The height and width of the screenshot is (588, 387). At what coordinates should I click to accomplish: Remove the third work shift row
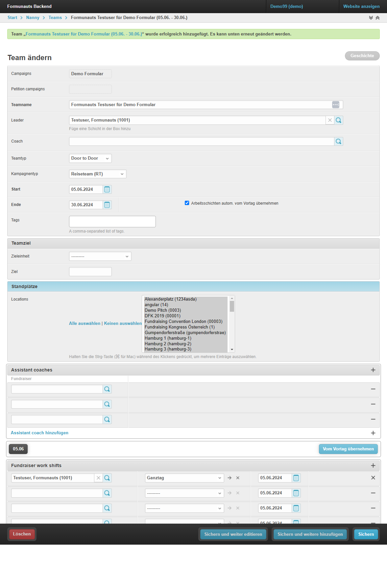tap(373, 508)
